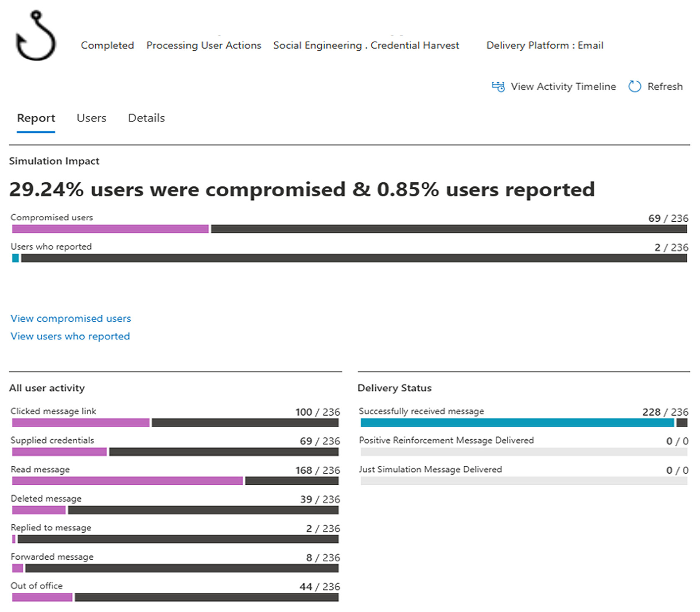700x612 pixels.
Task: Open View compromised users link
Action: pos(71,318)
